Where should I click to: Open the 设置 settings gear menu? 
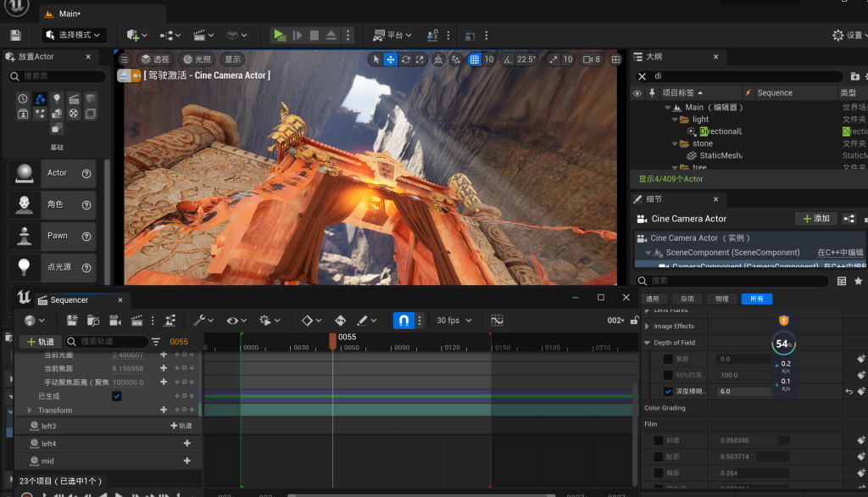pyautogui.click(x=849, y=36)
